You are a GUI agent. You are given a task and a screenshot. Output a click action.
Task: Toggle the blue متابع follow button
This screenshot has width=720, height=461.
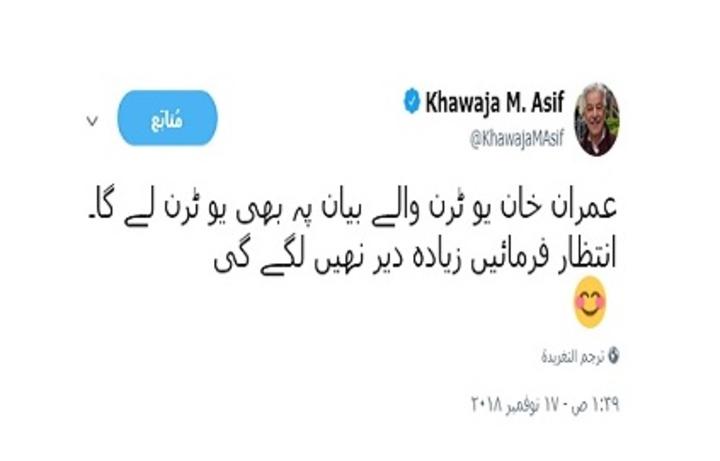coord(167,118)
